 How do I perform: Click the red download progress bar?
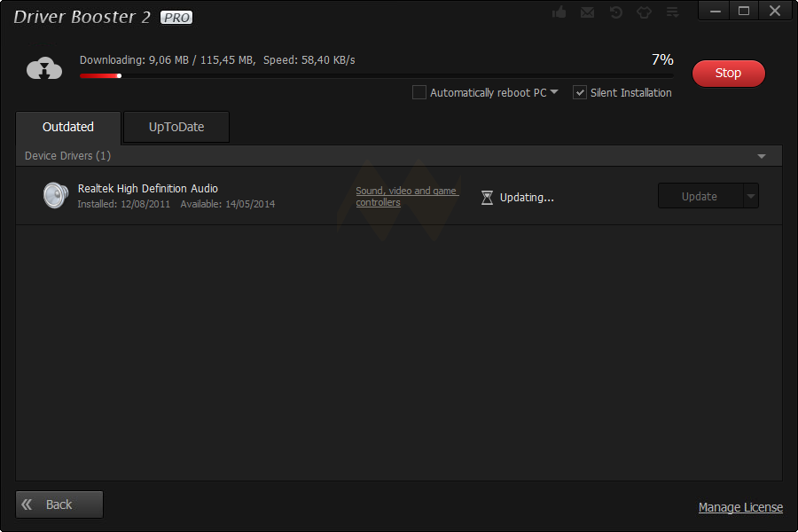376,76
